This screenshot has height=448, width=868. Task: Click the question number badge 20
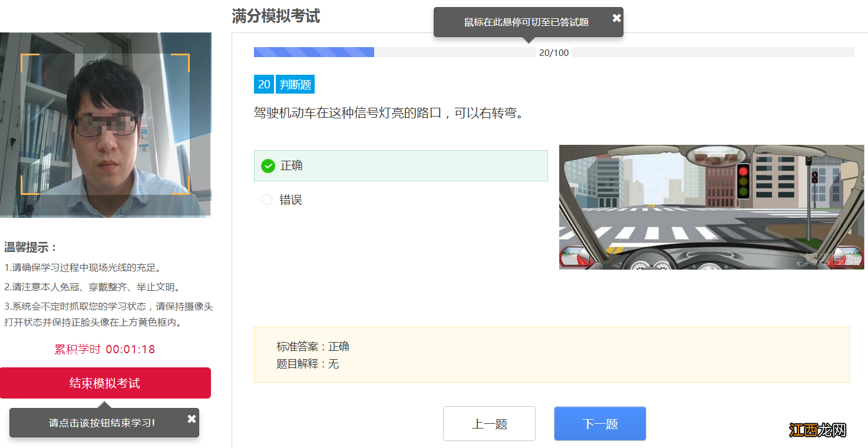264,84
